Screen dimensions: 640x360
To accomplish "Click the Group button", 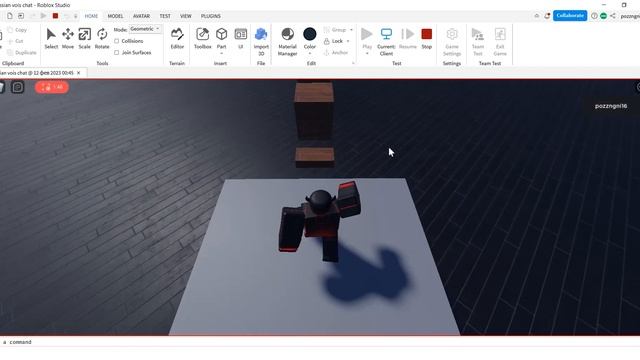I will click(x=335, y=30).
